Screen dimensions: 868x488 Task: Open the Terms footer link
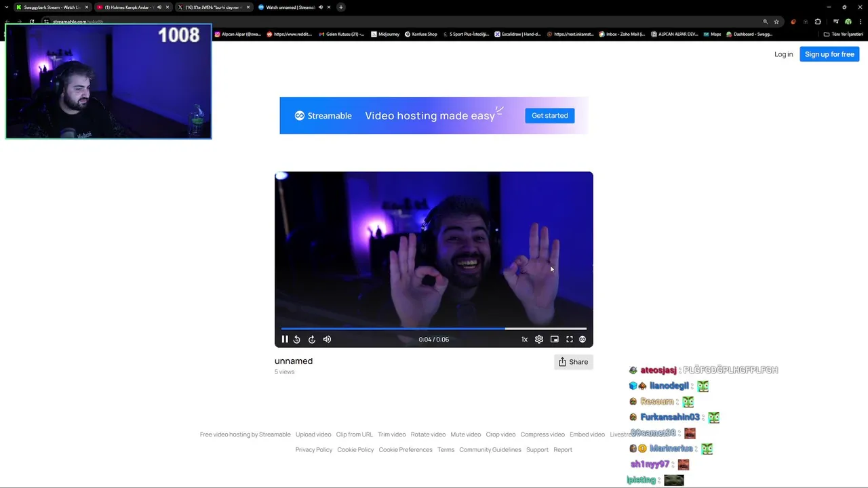[446, 450]
